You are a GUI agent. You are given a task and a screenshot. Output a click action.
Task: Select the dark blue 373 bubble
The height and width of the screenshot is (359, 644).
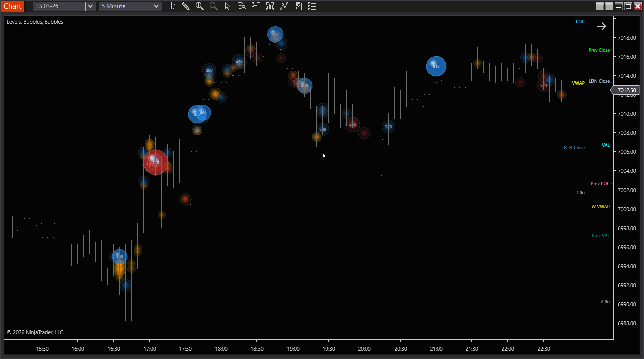388,127
